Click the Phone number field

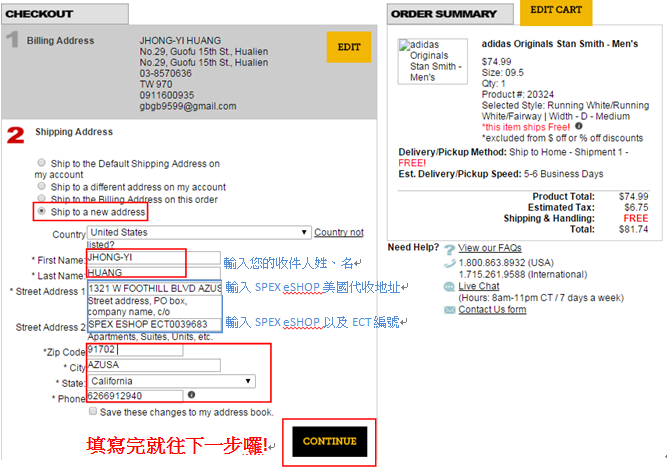(135, 396)
